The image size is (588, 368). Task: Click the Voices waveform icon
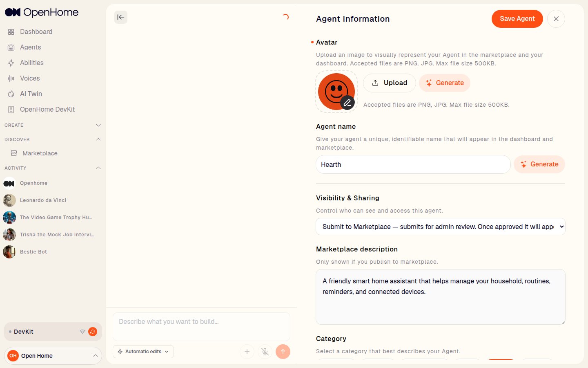[11, 79]
